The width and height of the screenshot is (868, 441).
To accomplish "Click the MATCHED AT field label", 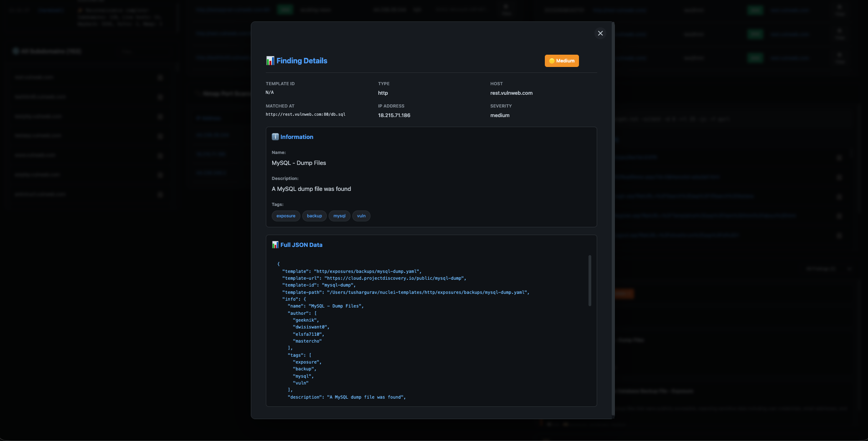I will tap(280, 106).
